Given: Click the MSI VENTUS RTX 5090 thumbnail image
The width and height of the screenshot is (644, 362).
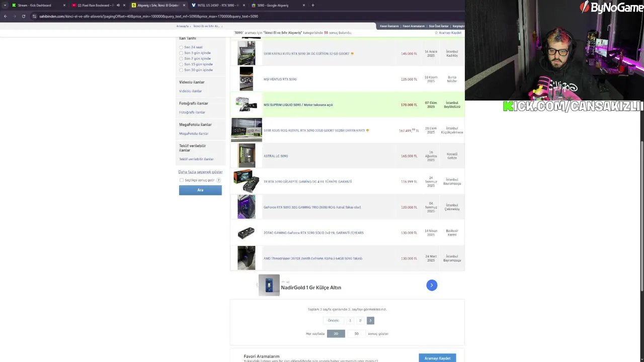Looking at the screenshot, I should coord(246,79).
